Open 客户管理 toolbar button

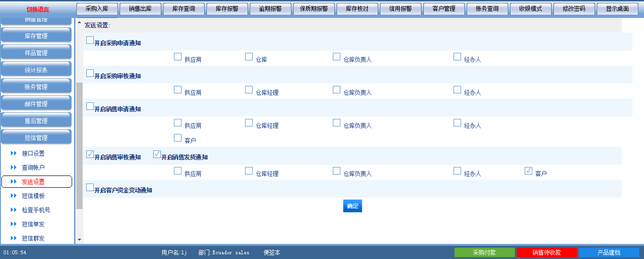(444, 9)
